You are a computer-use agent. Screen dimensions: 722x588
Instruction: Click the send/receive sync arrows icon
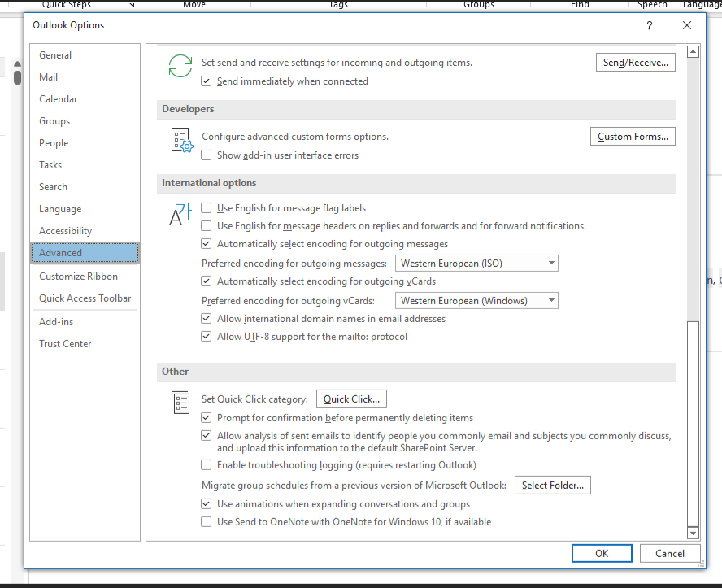(180, 66)
